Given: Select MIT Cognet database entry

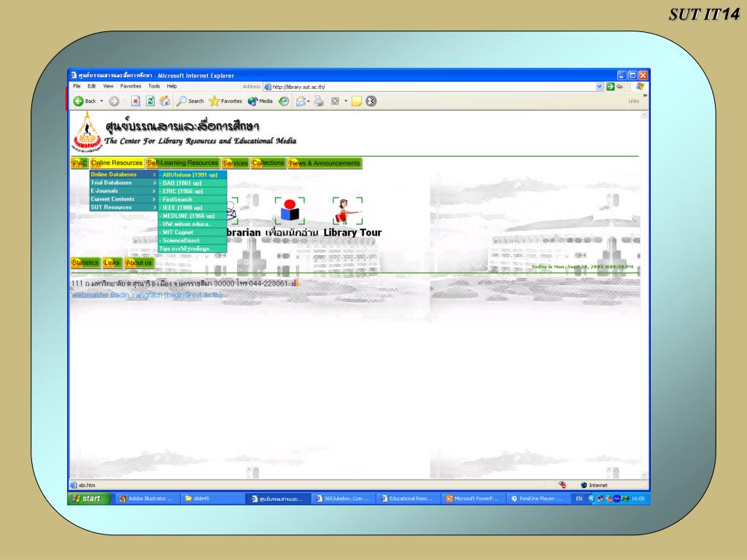Looking at the screenshot, I should (x=193, y=233).
